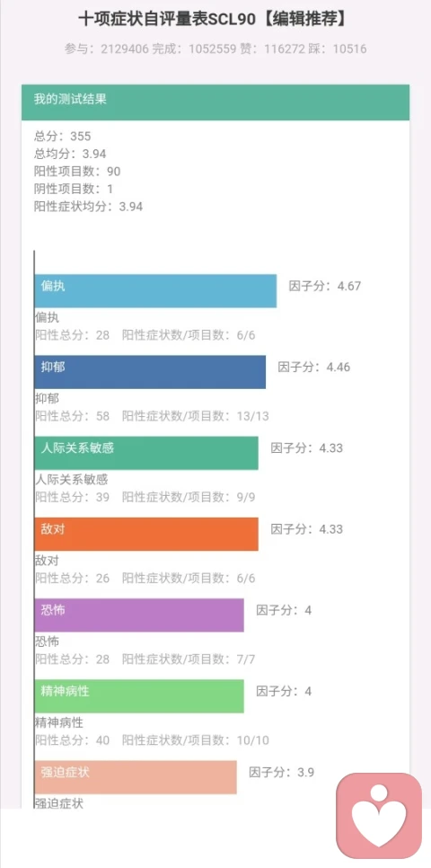Select the dark blue 抑郁 bar
431x868 pixels.
150,372
